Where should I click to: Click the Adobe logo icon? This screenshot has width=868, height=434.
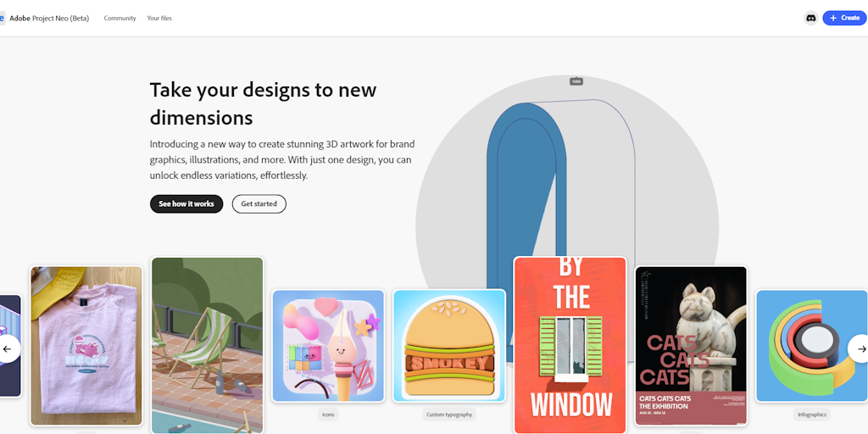(x=3, y=18)
